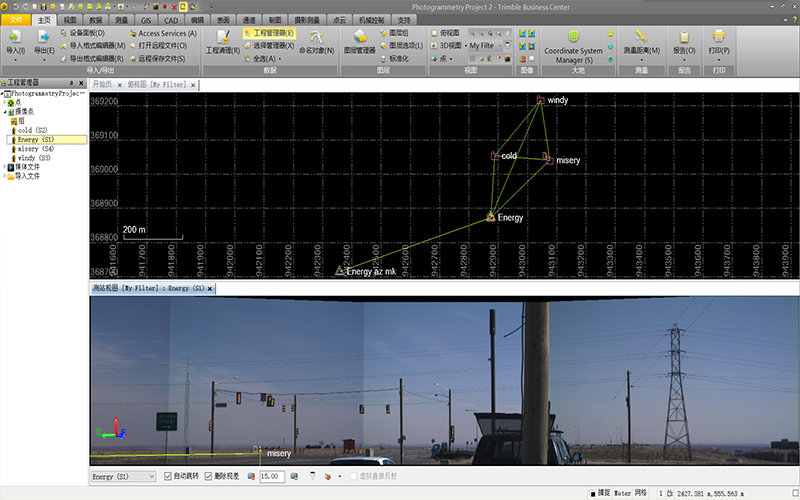This screenshot has height=500, width=800.
Task: Click the Energy az mk point in plan view
Action: pyautogui.click(x=340, y=270)
